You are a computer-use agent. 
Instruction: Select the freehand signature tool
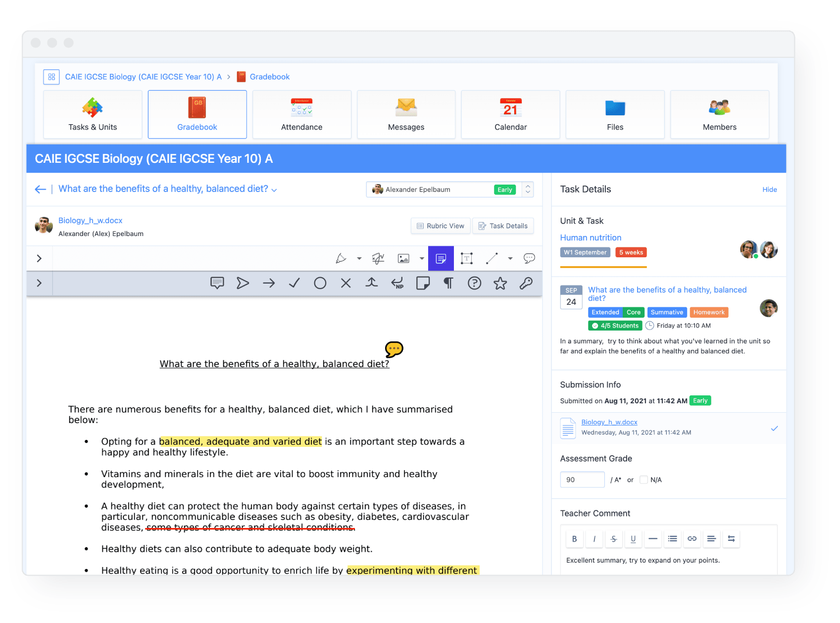click(378, 258)
